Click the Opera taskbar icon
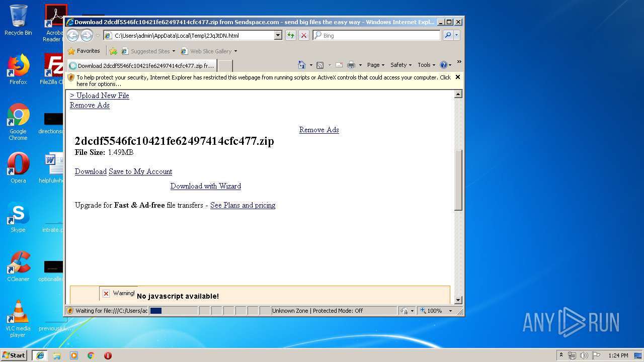Image resolution: width=644 pixels, height=362 pixels. coord(108,355)
